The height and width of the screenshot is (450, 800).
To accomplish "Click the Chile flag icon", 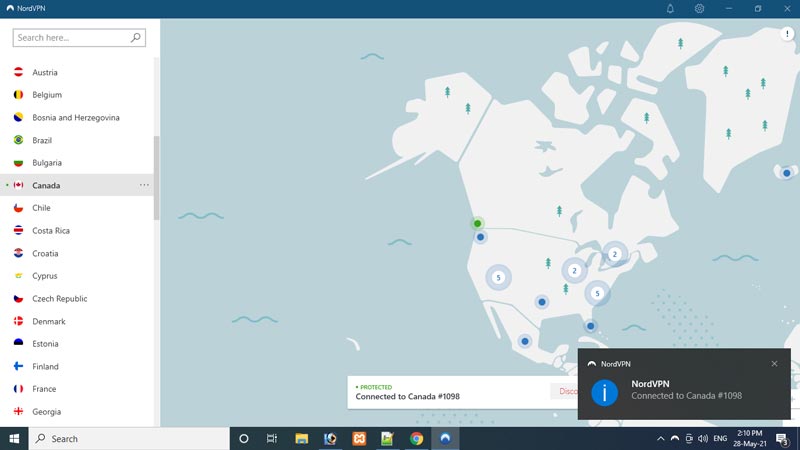I will [x=18, y=208].
